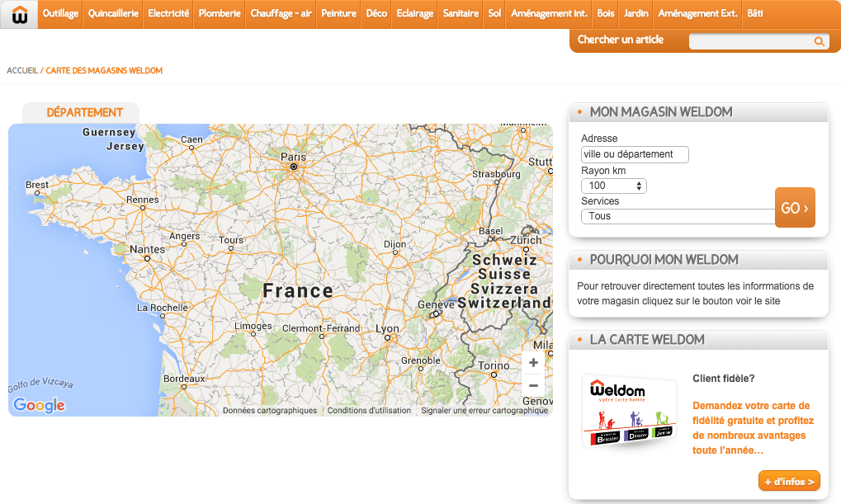The width and height of the screenshot is (841, 504).
Task: Select the DÉPARTEMENT tab
Action: (81, 112)
